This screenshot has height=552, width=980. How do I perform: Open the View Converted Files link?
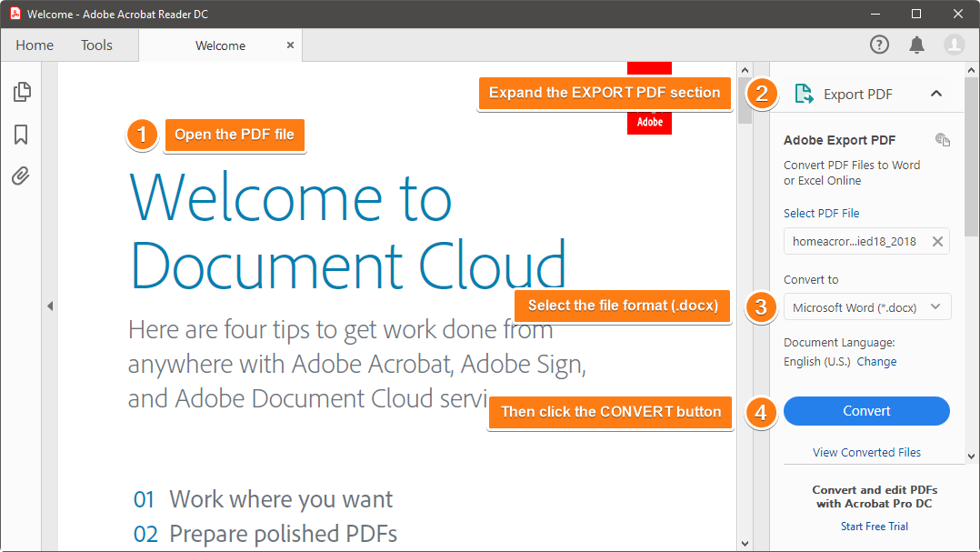[866, 452]
